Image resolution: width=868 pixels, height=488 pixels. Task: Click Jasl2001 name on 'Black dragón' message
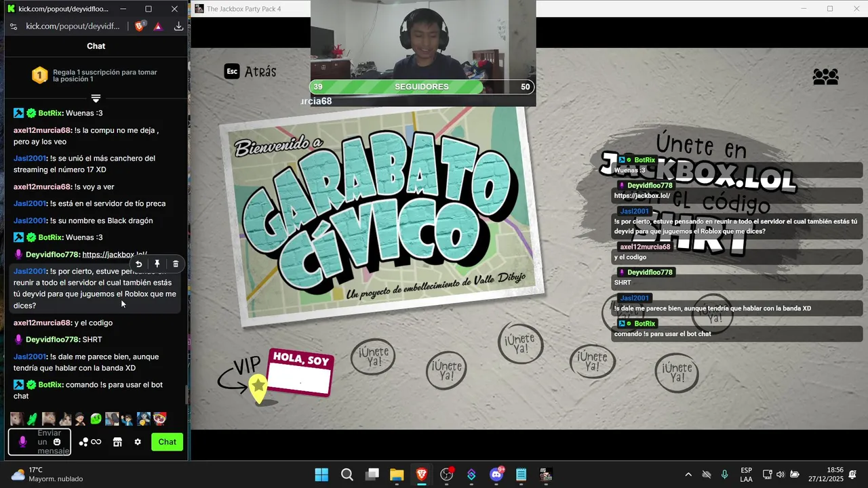(x=30, y=220)
